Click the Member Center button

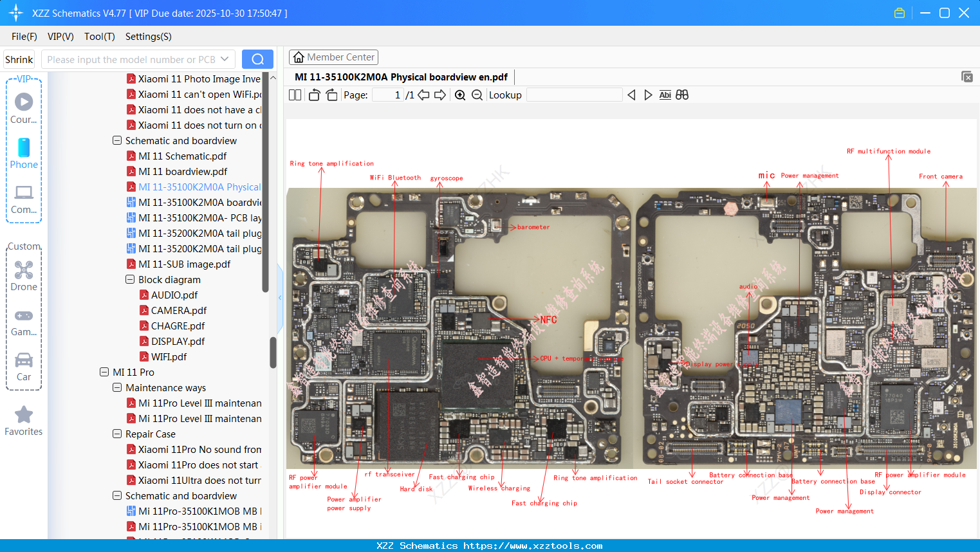(x=333, y=57)
